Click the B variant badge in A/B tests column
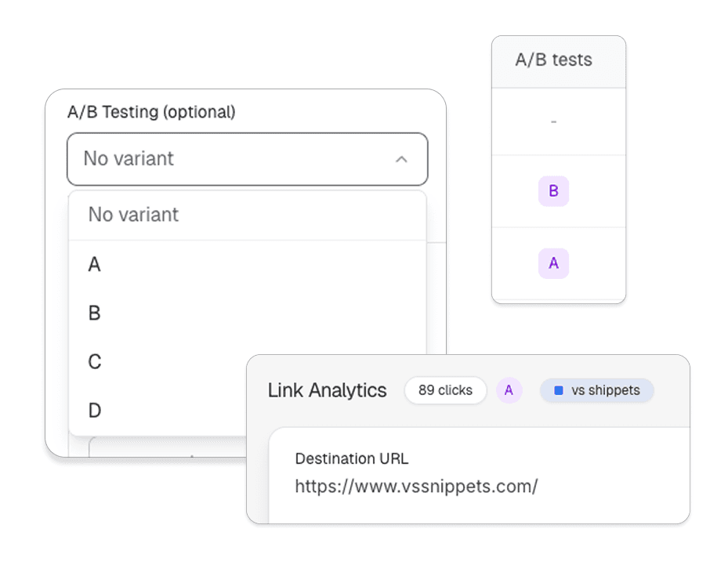Screen dimensions: 728x572 553,190
